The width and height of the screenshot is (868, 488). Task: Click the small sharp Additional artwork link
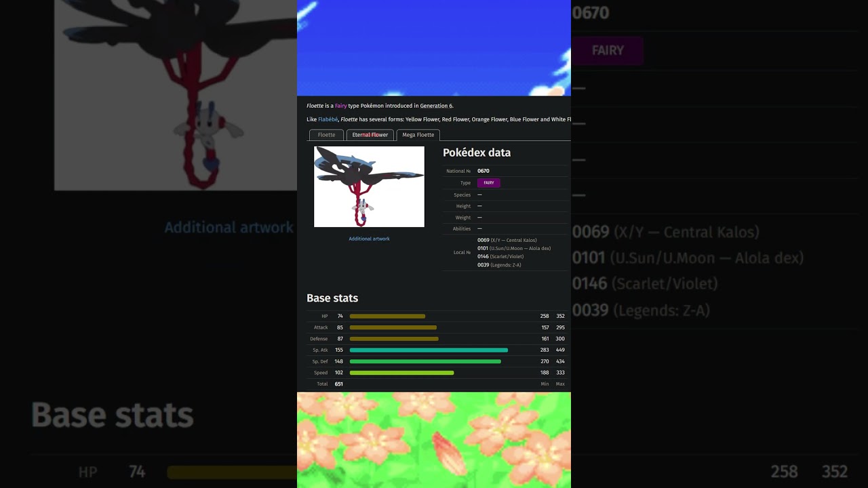tap(369, 239)
